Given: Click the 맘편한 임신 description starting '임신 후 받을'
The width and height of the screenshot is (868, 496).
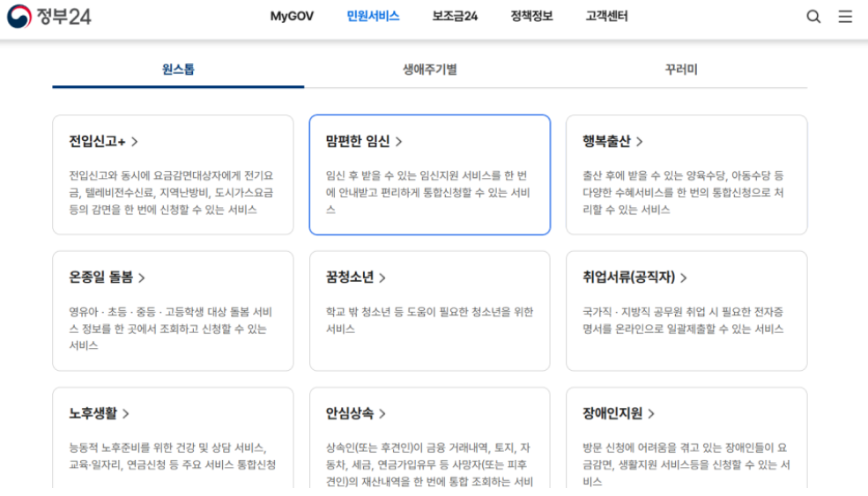Looking at the screenshot, I should (x=428, y=193).
